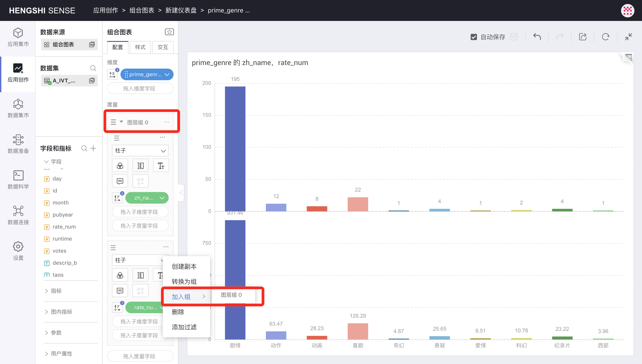Select the rate_num field
This screenshot has width=642, height=364.
(x=64, y=227)
